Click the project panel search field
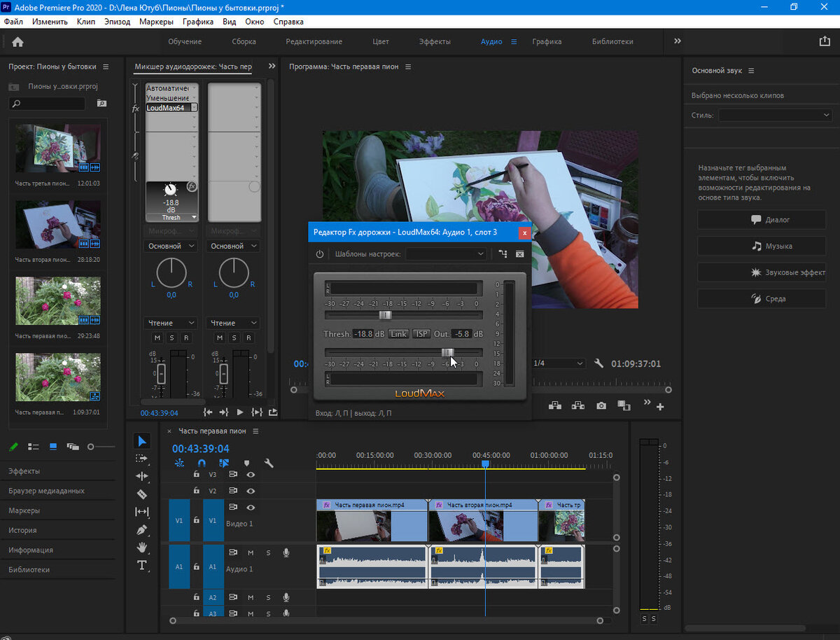This screenshot has height=640, width=840. coord(47,104)
